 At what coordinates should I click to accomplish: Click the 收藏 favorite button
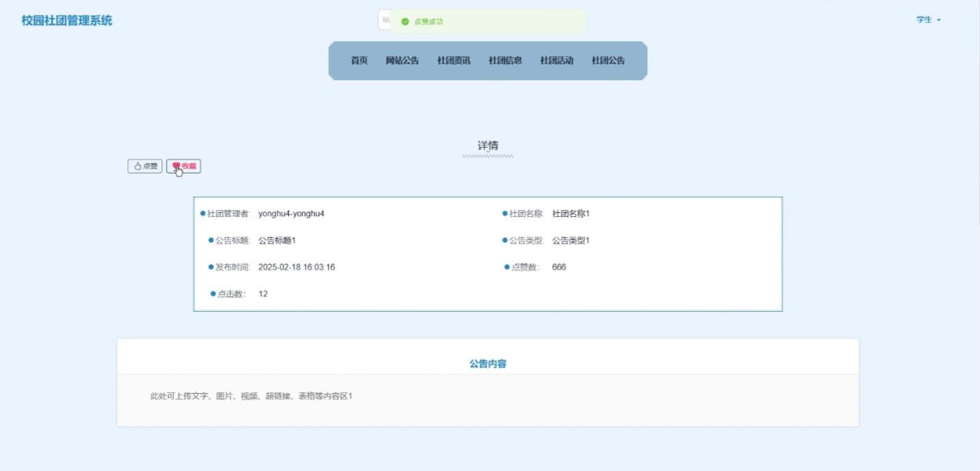(183, 166)
